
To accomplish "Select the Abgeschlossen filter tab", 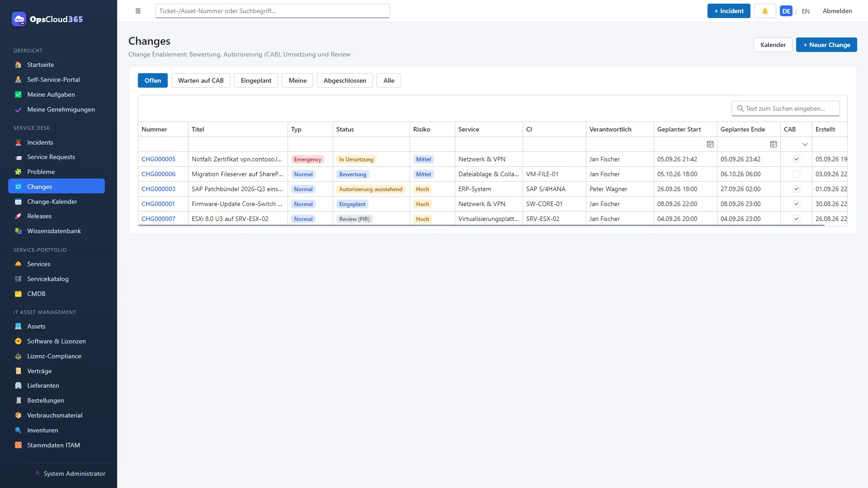I will pyautogui.click(x=345, y=80).
